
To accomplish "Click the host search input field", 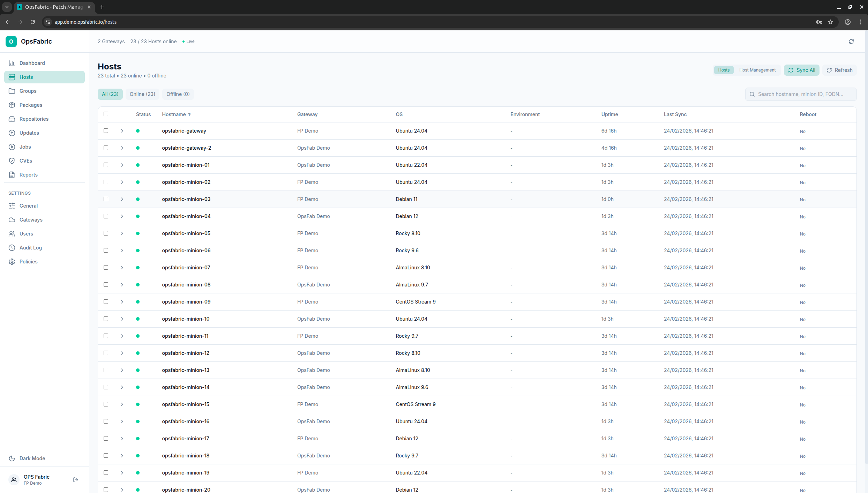I will click(802, 94).
